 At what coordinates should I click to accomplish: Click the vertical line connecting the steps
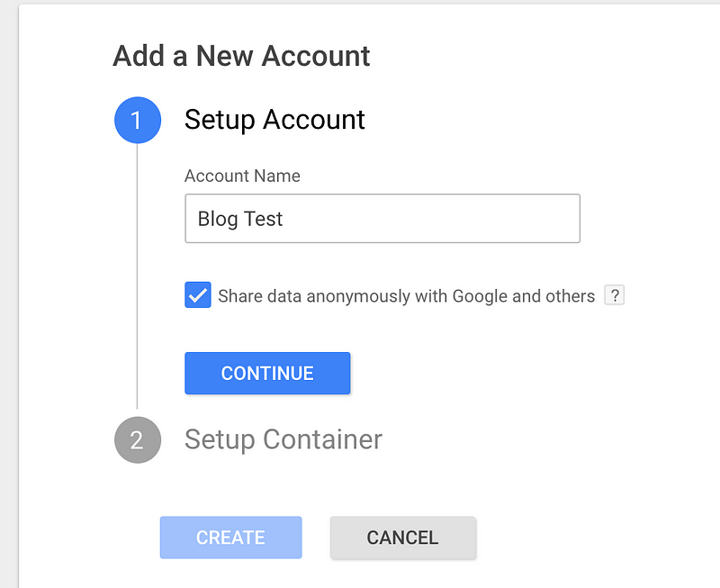pos(137,276)
